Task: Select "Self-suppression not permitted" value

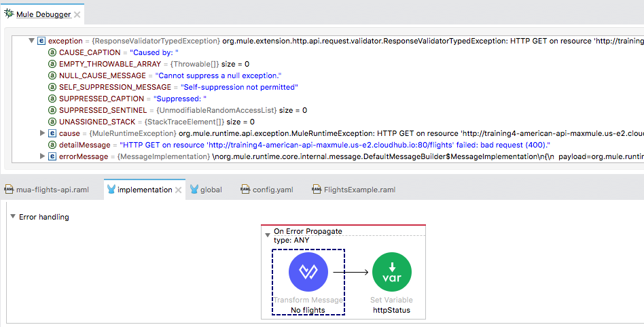Action: pos(239,87)
